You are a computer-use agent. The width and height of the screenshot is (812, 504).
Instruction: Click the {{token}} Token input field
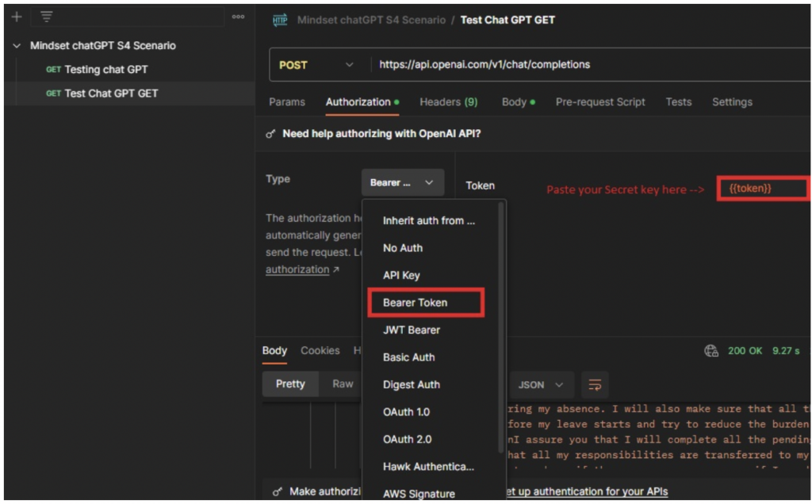[x=761, y=189]
